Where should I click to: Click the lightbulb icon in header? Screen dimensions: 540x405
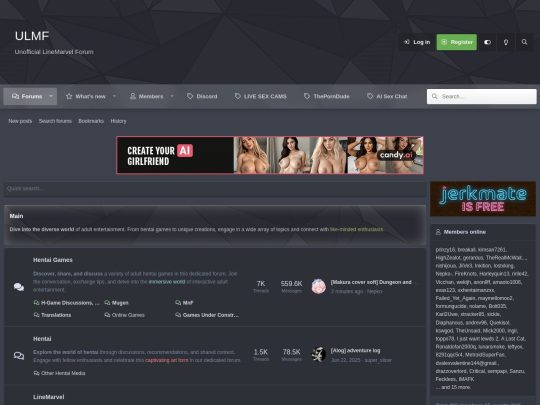coord(506,42)
